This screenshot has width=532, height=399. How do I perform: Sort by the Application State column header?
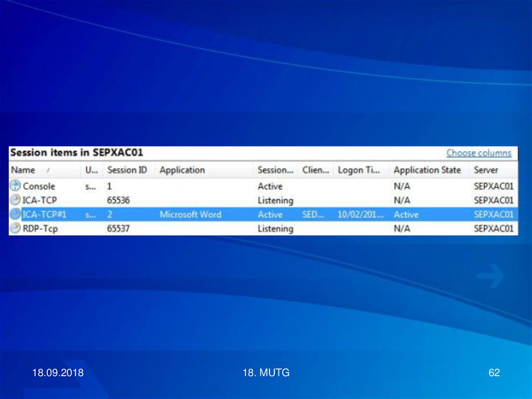click(x=429, y=170)
